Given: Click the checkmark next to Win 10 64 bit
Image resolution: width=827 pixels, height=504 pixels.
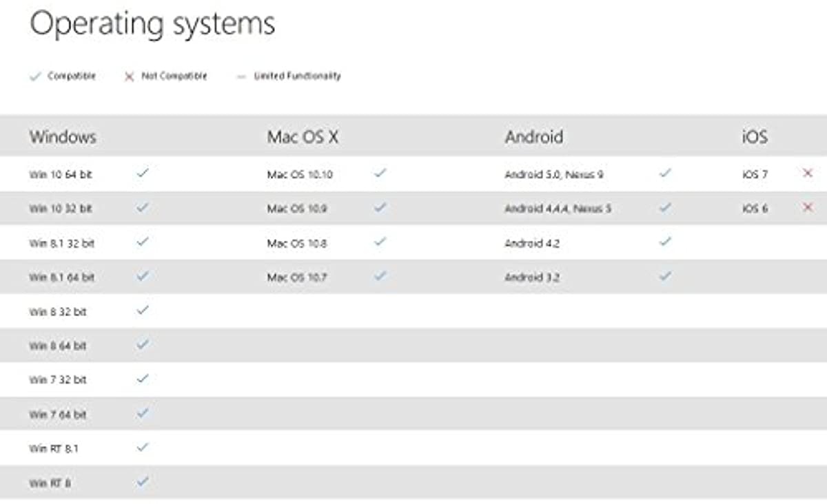Looking at the screenshot, I should (143, 174).
